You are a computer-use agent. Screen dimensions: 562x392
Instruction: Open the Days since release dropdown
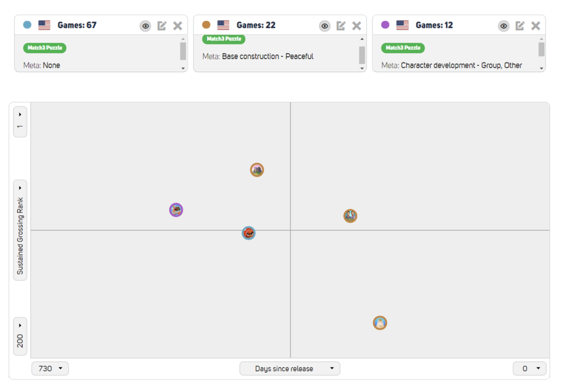pyautogui.click(x=290, y=368)
